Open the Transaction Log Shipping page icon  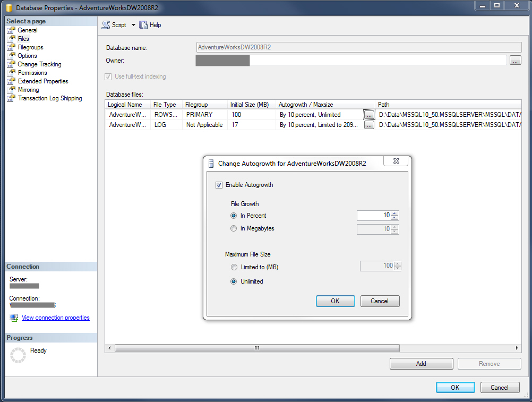pos(11,98)
